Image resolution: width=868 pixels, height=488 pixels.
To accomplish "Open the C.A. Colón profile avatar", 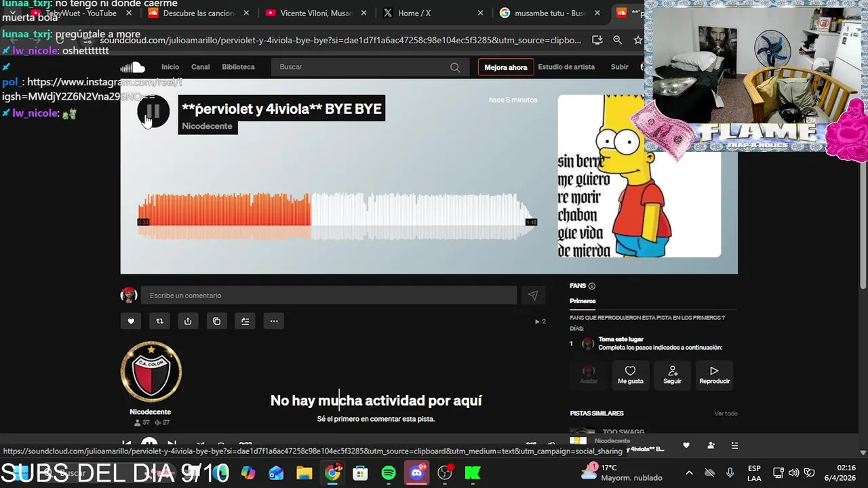I will point(151,371).
